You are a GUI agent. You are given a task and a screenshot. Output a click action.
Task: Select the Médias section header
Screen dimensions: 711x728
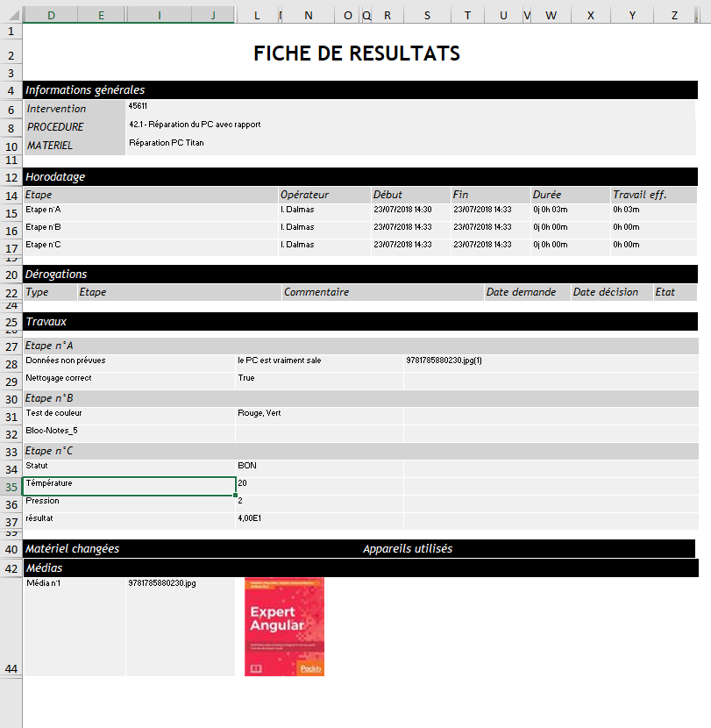tap(360, 568)
